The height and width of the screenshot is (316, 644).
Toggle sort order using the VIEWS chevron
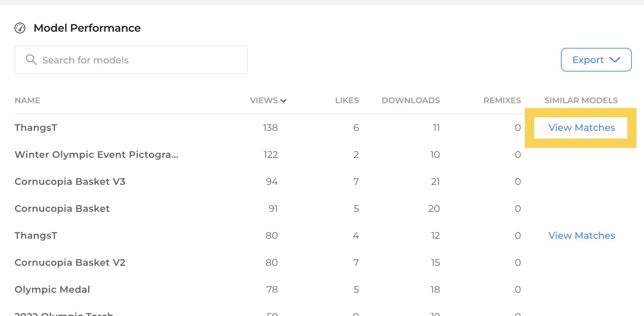[x=284, y=100]
